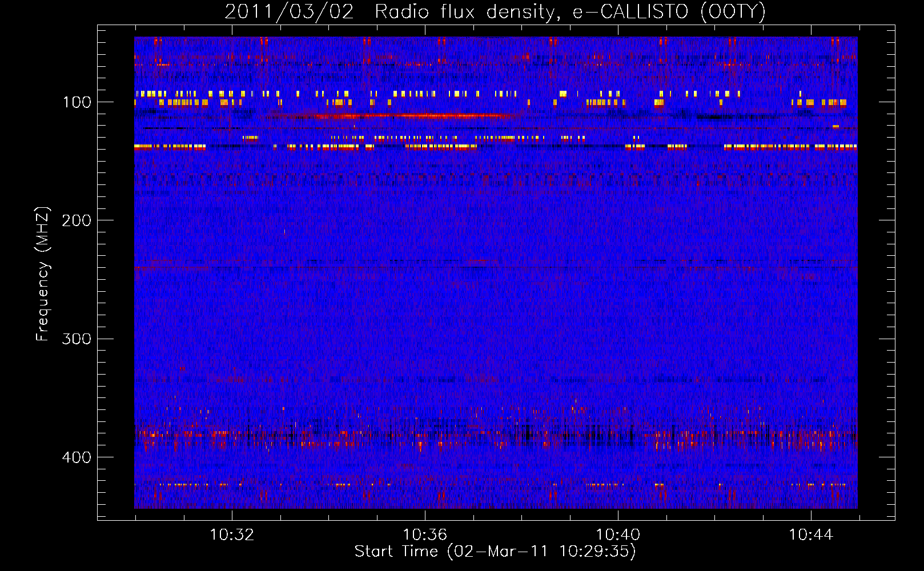The image size is (924, 571).
Task: Click the 10:32 time tick label
Action: 232,535
